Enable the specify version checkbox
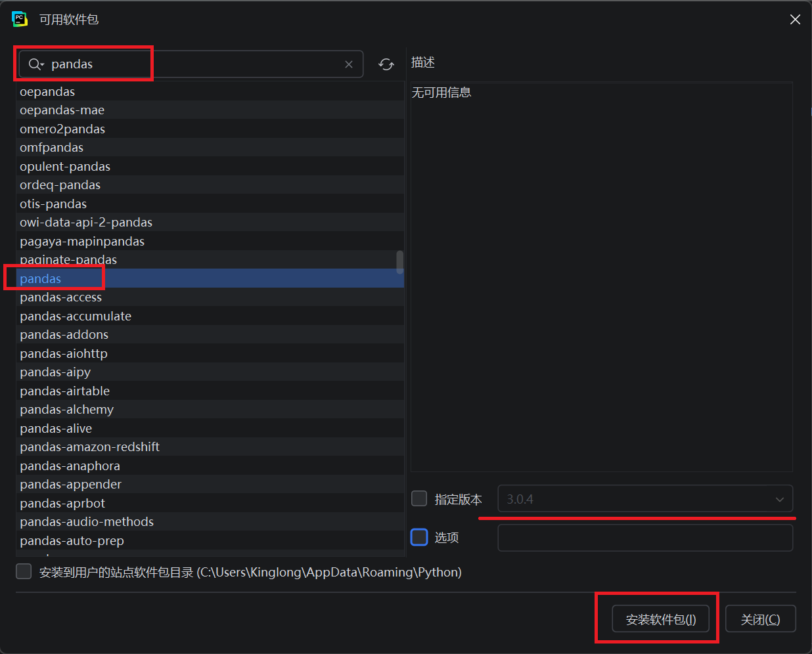 click(419, 498)
